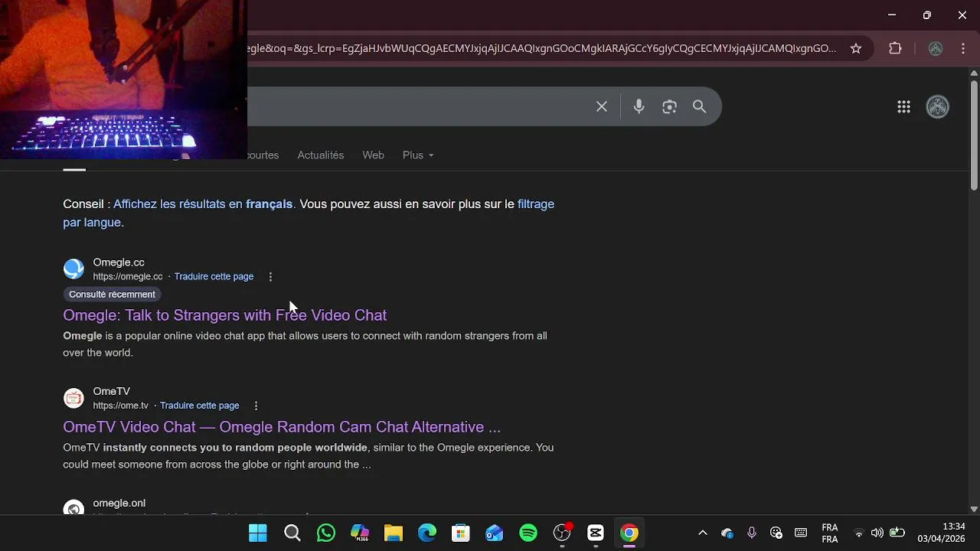Viewport: 980px width, 551px height.
Task: Switch to OBS Studio in the taskbar
Action: [x=562, y=533]
